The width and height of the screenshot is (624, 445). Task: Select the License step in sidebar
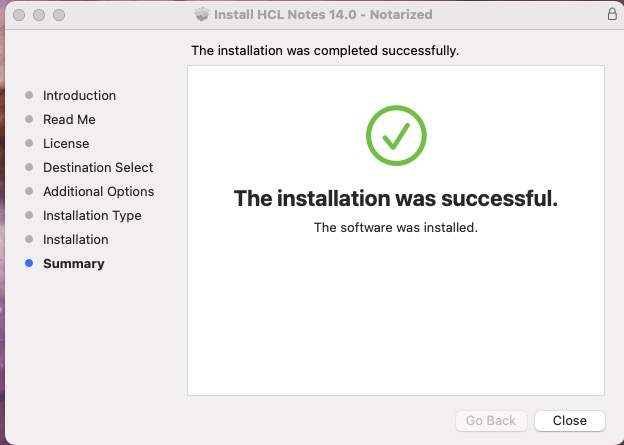coord(66,144)
